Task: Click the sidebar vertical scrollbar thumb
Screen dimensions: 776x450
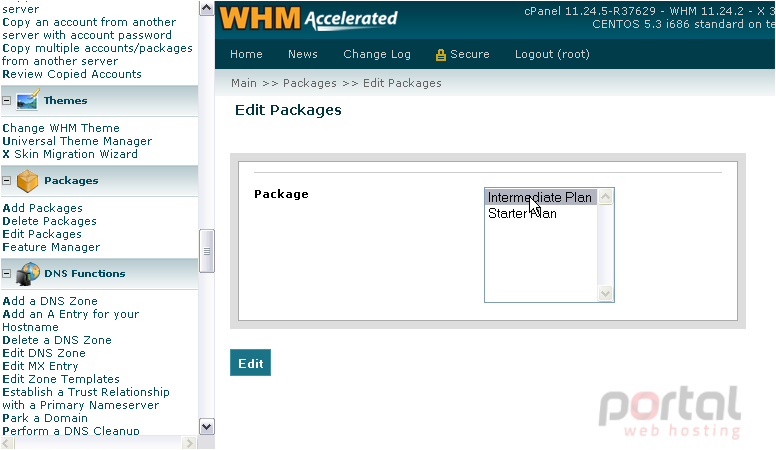Action: 206,251
